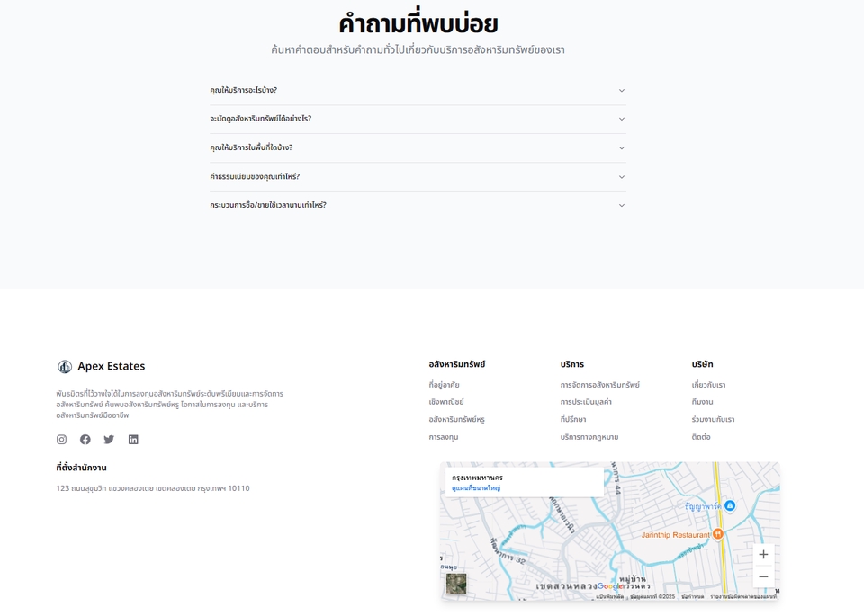
Task: Open 'การจัดการอสังหาริมทรัพย์' service link
Action: point(599,385)
